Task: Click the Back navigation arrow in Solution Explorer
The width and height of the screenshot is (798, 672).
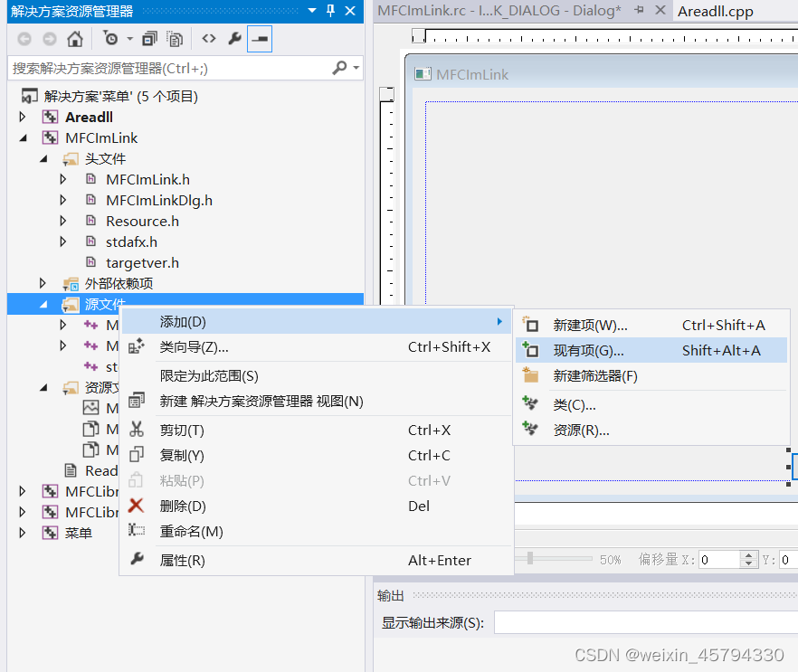Action: tap(24, 39)
